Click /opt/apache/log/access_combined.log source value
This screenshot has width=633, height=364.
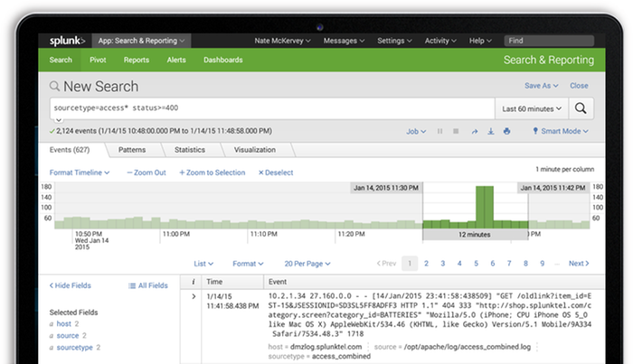(x=468, y=347)
